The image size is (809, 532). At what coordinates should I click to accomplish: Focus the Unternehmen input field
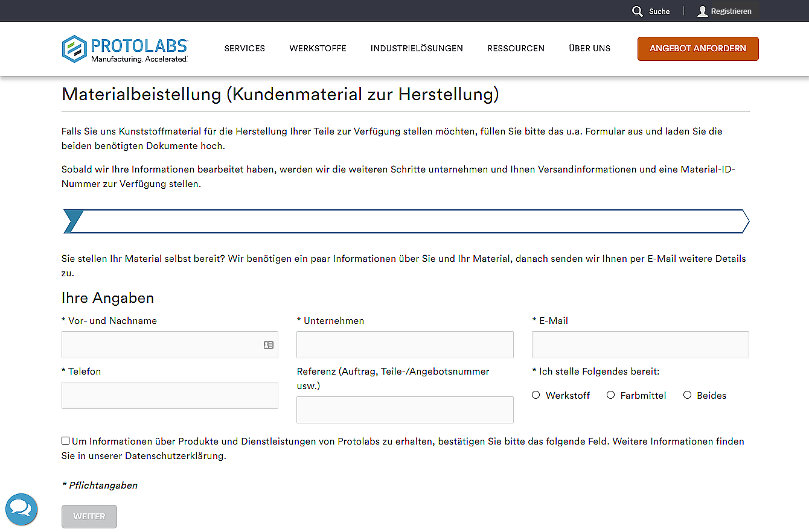point(405,344)
